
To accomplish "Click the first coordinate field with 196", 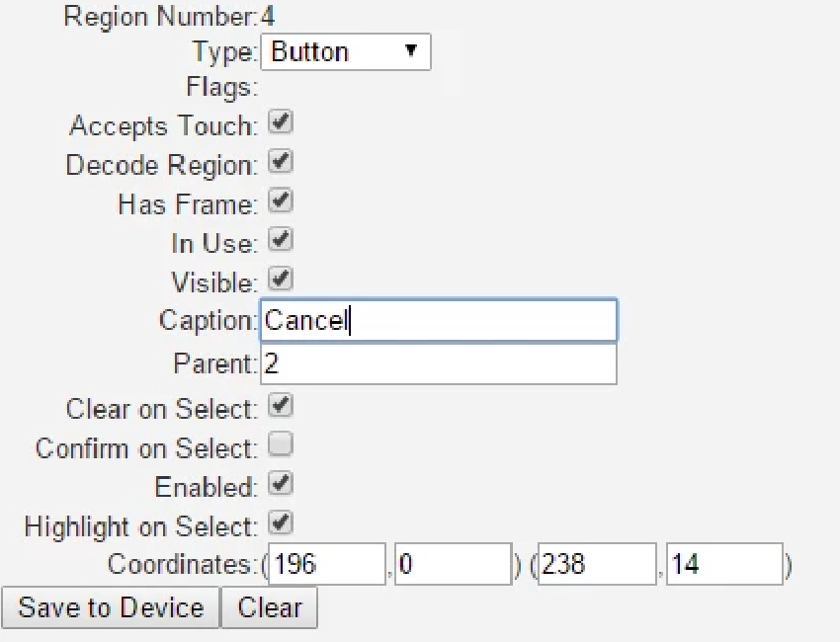I will click(x=325, y=564).
